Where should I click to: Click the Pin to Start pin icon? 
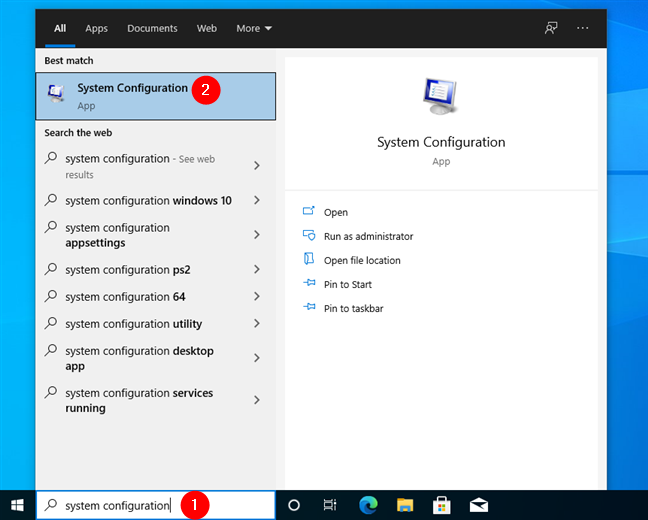(309, 283)
